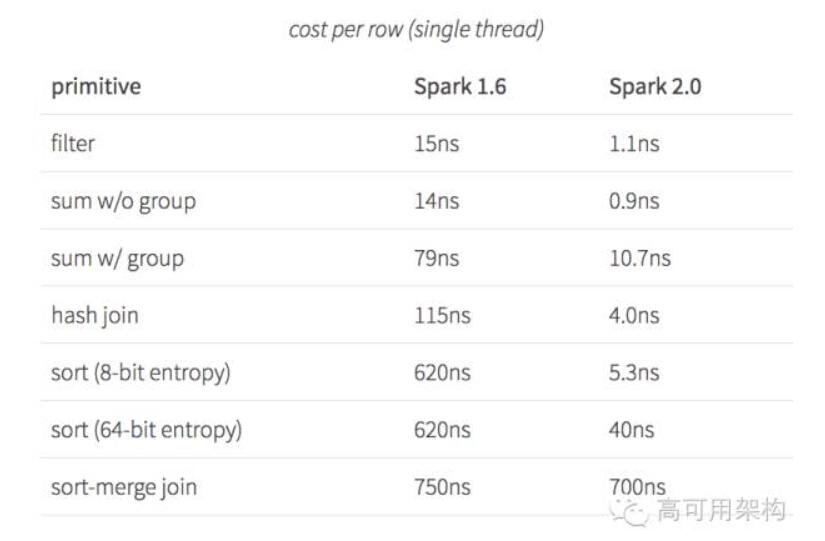Click the 15ns filter value
This screenshot has width=825, height=541.
(x=436, y=144)
